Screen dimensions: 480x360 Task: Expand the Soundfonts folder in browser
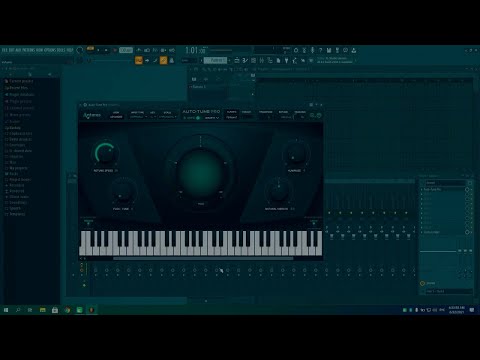16,202
